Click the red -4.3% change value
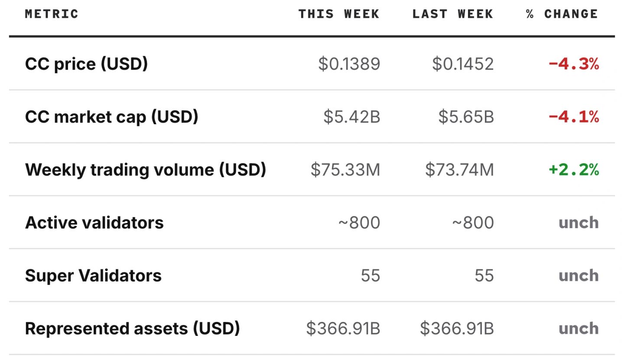Viewport: 624px width, 364px height. [574, 64]
